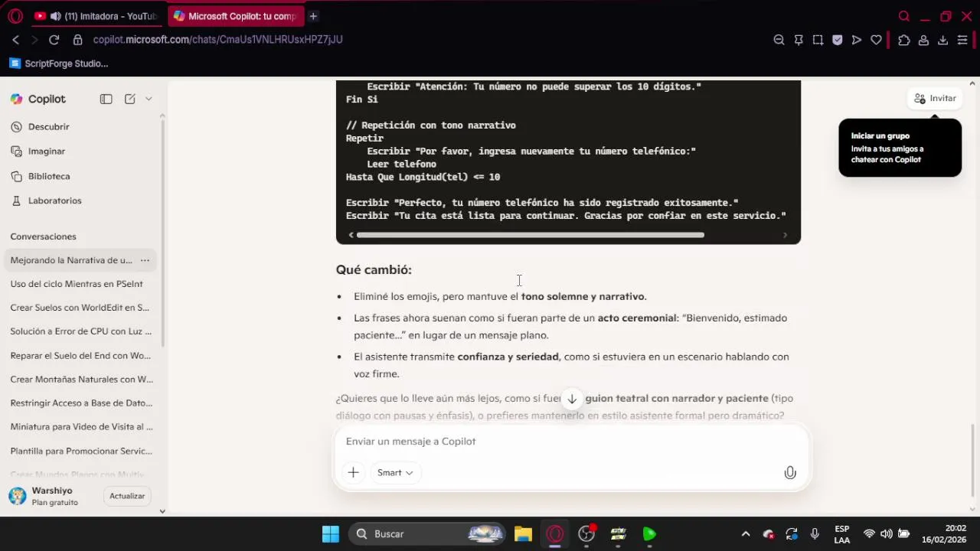Click the code block horizontal scrollbar
This screenshot has height=551, width=980.
(531, 235)
